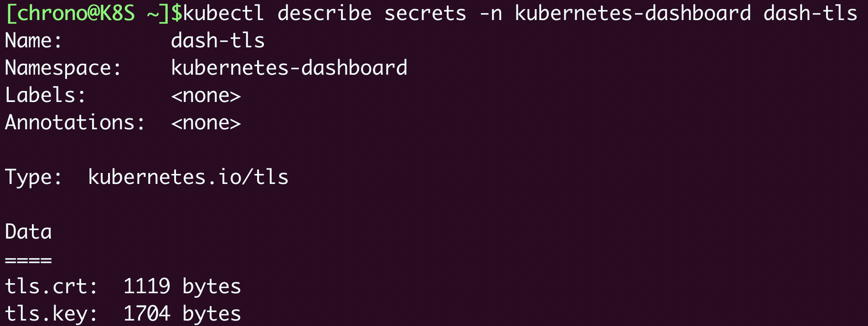Click the kubernetes-dashboard value beside Namespace

[289, 68]
